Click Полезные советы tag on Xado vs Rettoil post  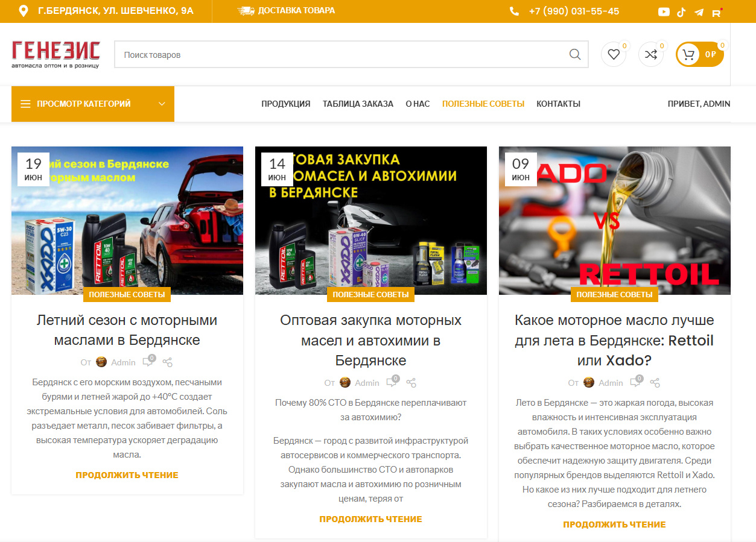[x=615, y=295]
